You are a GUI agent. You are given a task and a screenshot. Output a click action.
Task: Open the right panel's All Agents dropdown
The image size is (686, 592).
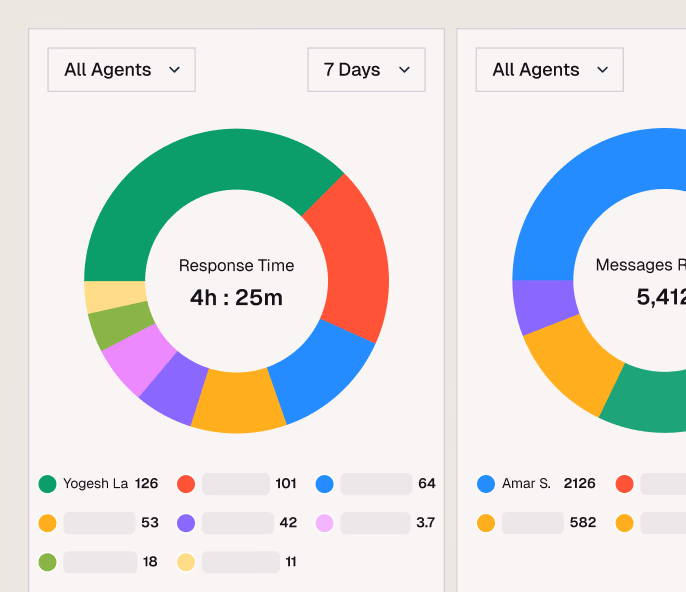[x=549, y=70]
